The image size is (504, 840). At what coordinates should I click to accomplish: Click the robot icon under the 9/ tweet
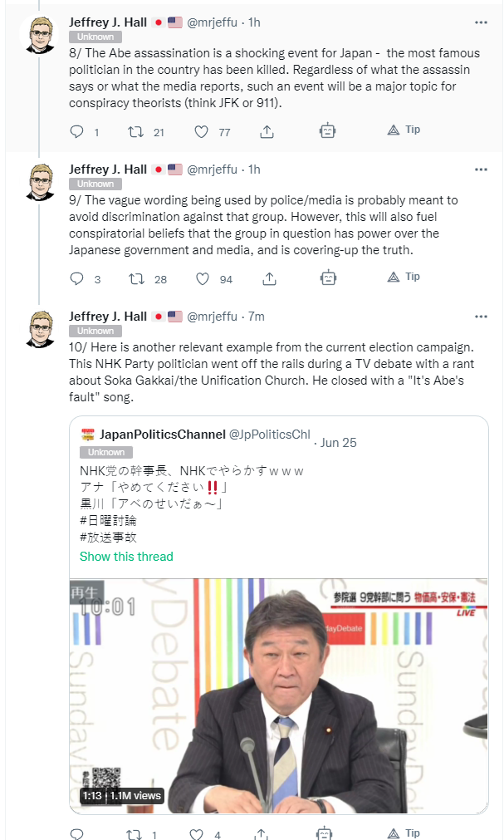tap(328, 278)
